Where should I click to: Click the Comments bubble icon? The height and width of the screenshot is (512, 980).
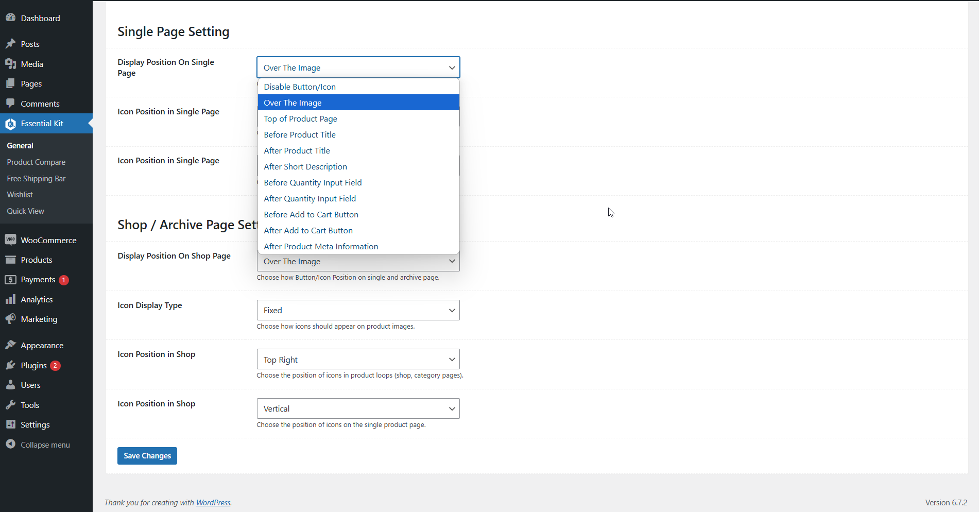coord(10,104)
